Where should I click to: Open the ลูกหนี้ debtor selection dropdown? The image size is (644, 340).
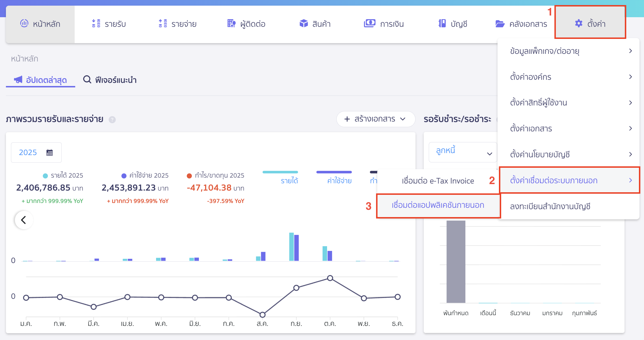[463, 152]
